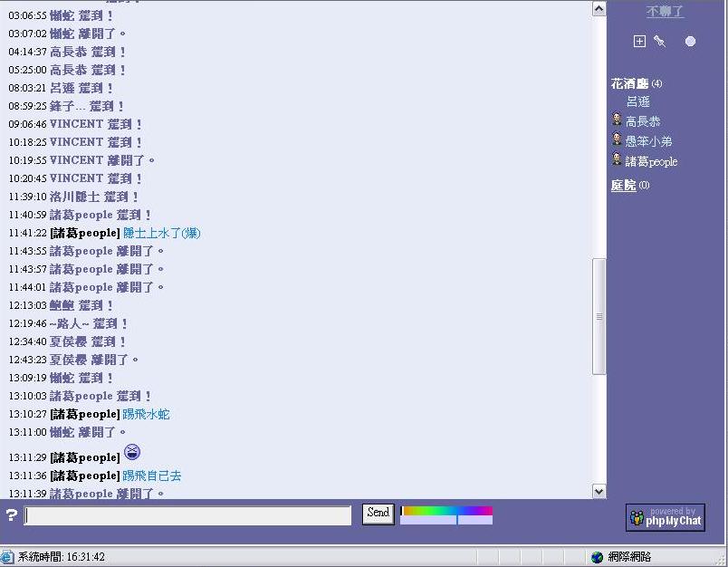Click the 網際網路 zone icon in status bar
Image resolution: width=728 pixels, height=567 pixels.
(x=598, y=557)
